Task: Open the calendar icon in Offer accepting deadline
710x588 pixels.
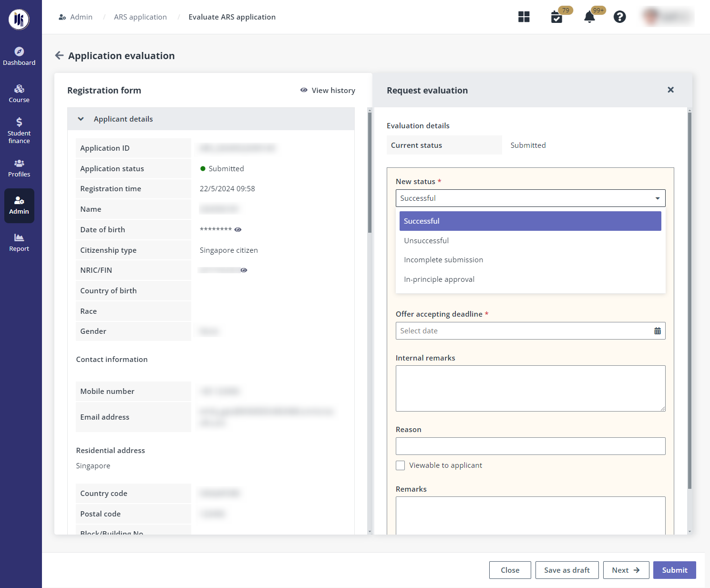Action: [x=658, y=331]
